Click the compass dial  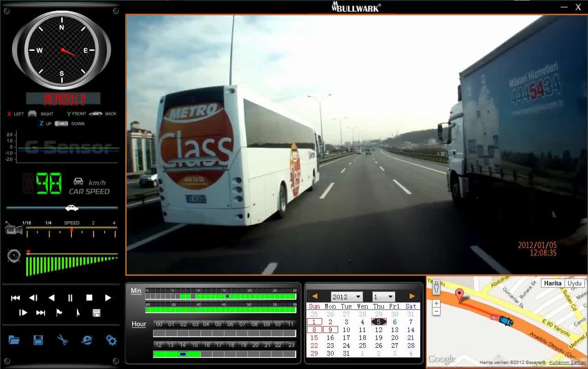62,50
